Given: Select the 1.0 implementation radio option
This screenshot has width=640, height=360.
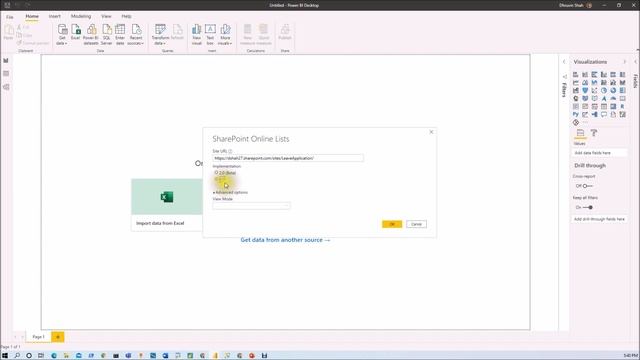Looking at the screenshot, I should (x=216, y=179).
